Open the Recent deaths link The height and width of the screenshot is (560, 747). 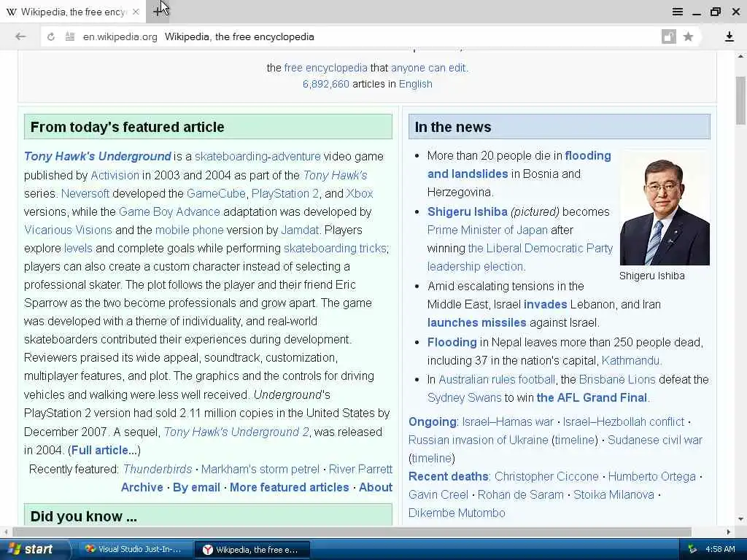pyautogui.click(x=449, y=476)
